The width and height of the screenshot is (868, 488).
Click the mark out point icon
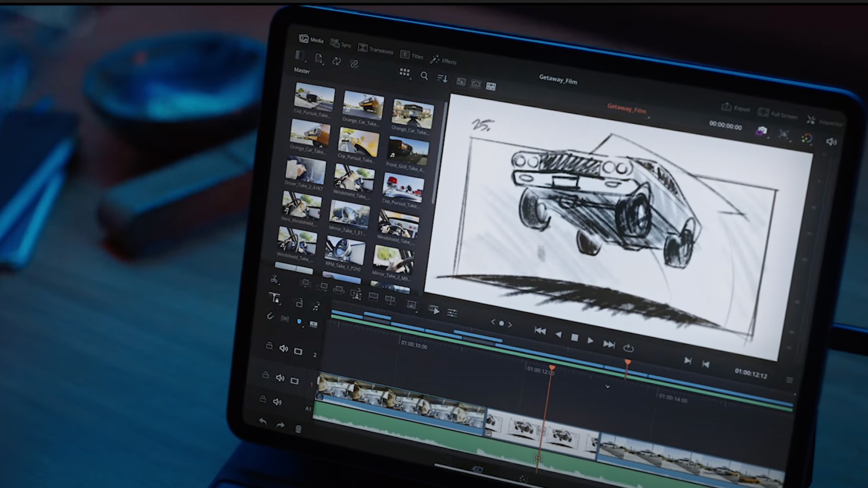coord(705,364)
